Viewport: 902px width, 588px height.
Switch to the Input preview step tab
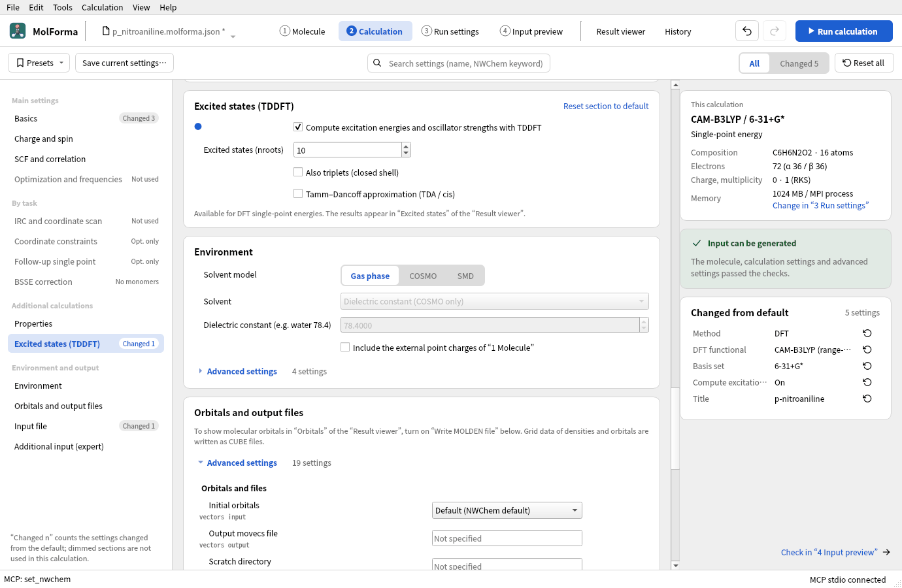[531, 31]
